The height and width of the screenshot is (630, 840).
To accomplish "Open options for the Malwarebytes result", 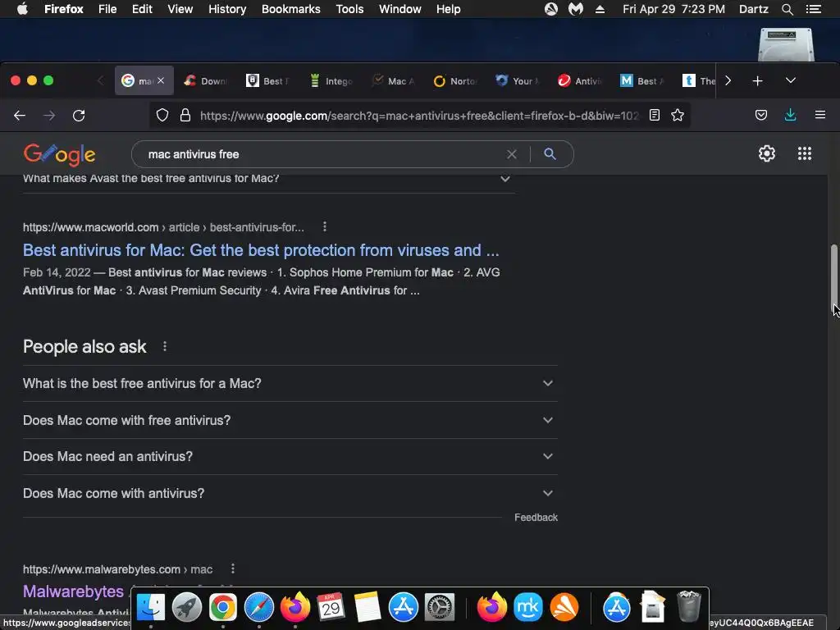I will point(232,568).
